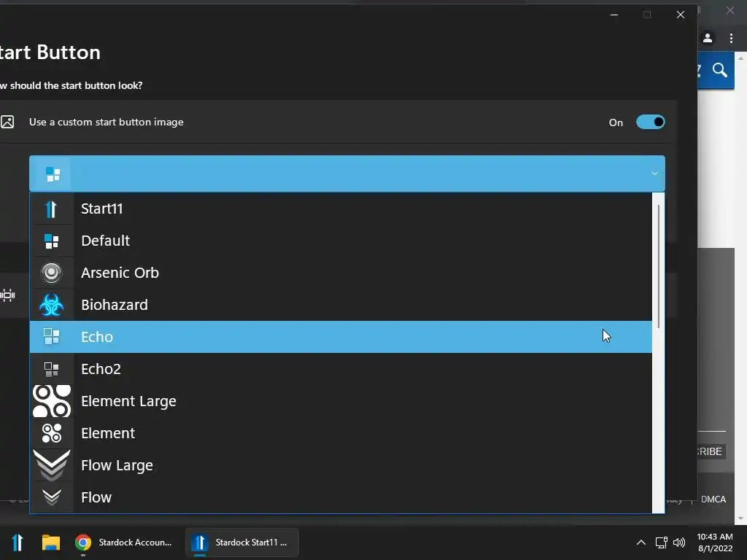The width and height of the screenshot is (747, 560).
Task: Turn off custom start button image toggle
Action: pos(650,122)
